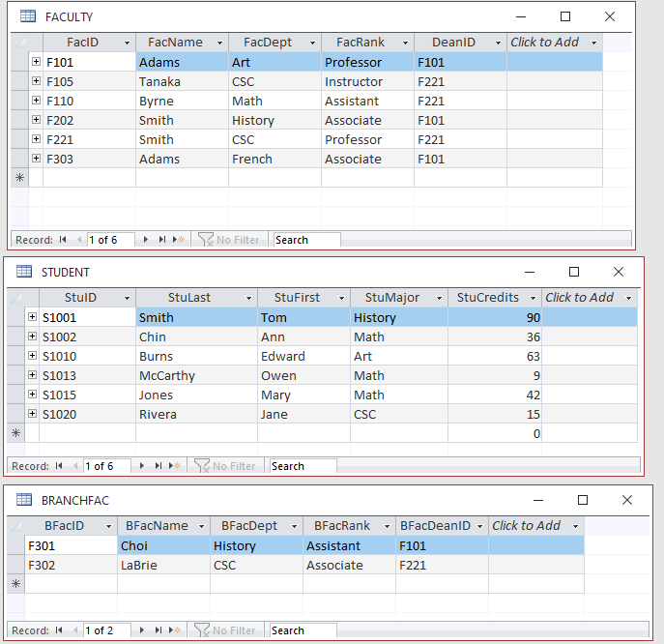Select the LaBrie name cell in BRANCHFAC

click(x=163, y=565)
